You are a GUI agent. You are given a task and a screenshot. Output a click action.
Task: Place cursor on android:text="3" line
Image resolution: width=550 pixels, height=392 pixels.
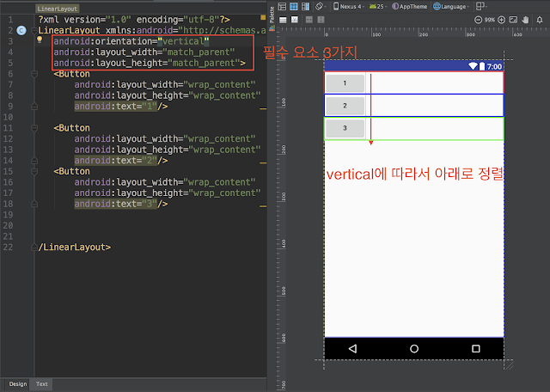120,204
